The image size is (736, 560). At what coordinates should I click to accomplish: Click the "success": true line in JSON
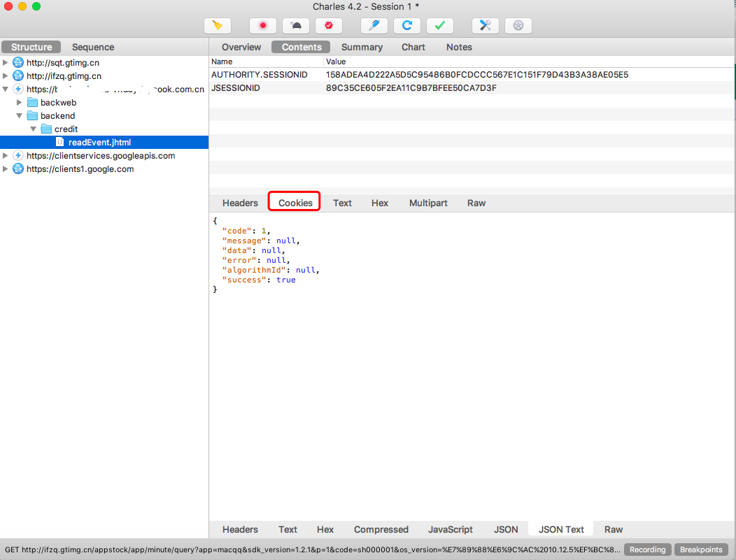coord(259,280)
